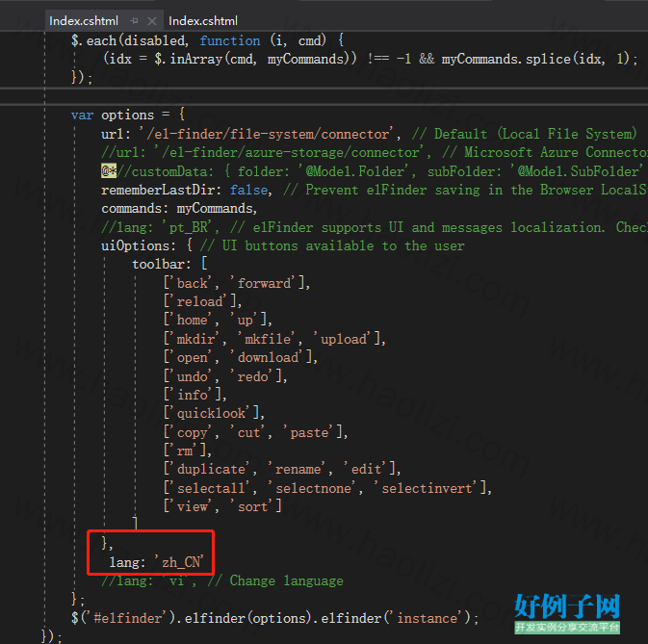Click the ['reload'] row

coord(202,301)
